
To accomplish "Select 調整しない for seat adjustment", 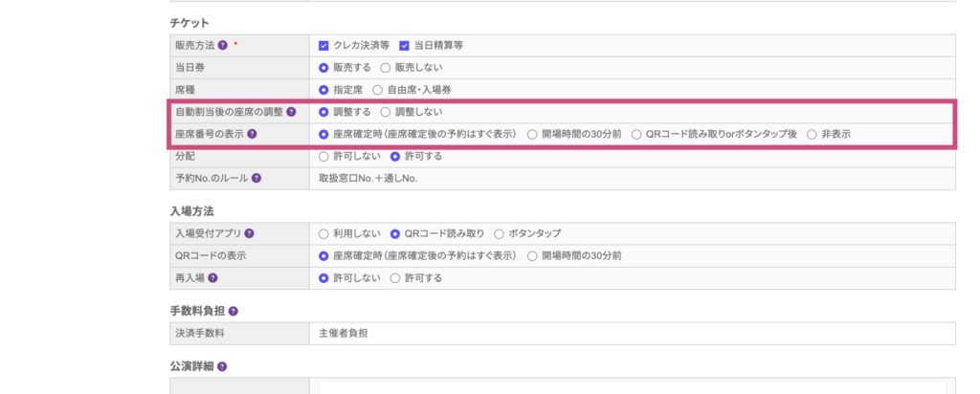I will pos(386,112).
